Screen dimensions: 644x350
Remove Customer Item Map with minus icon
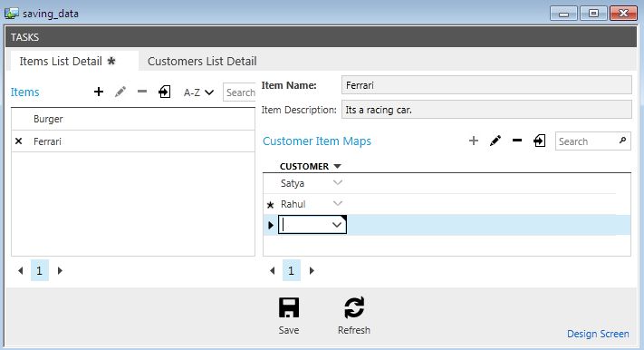pos(517,141)
